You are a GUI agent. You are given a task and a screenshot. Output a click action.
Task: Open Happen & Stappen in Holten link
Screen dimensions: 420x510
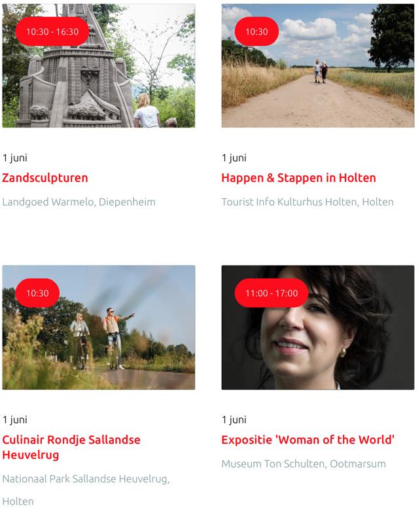(298, 178)
